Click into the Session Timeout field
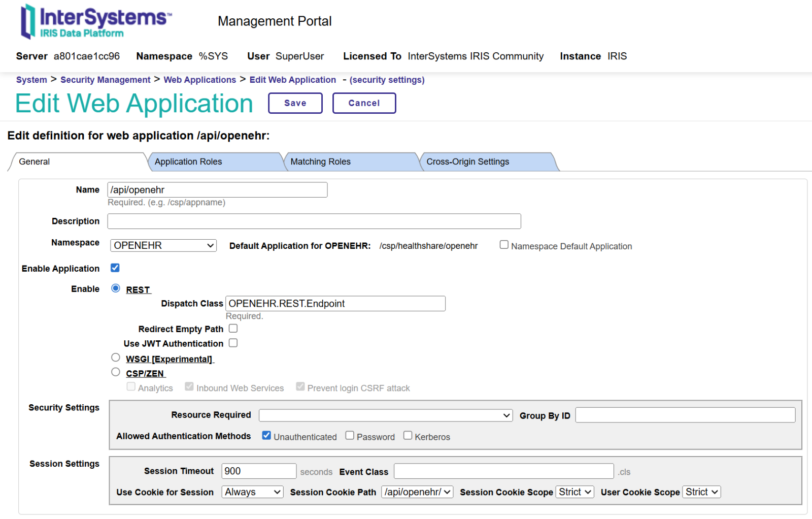812x519 pixels. 259,471
